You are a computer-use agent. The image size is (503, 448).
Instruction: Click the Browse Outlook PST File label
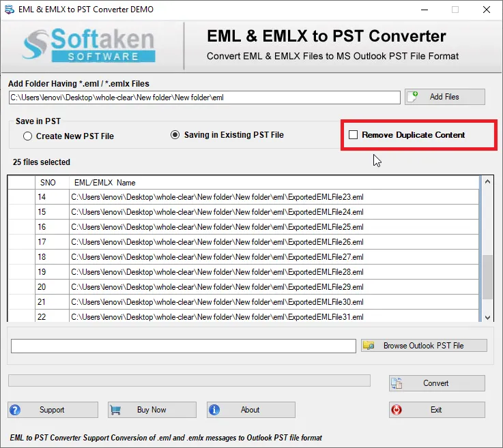[423, 346]
